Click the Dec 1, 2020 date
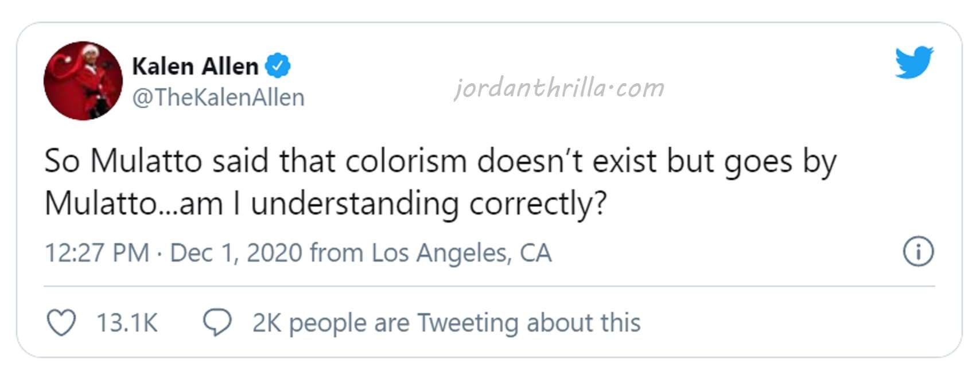 click(x=236, y=253)
